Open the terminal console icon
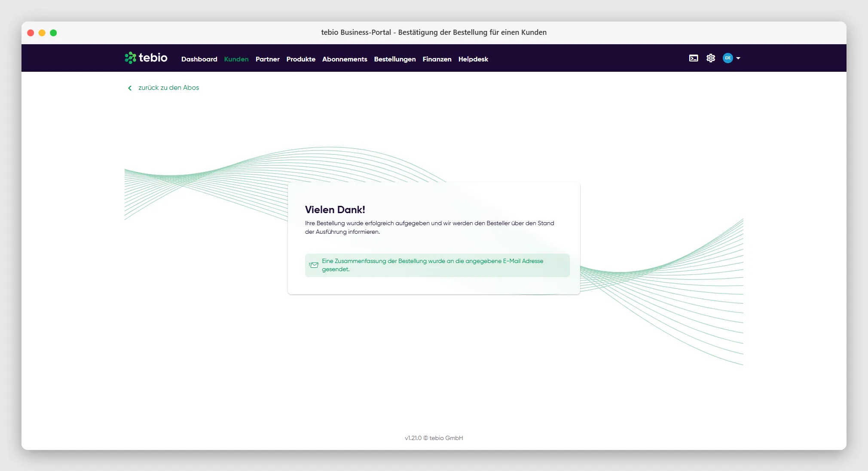868x471 pixels. (694, 58)
